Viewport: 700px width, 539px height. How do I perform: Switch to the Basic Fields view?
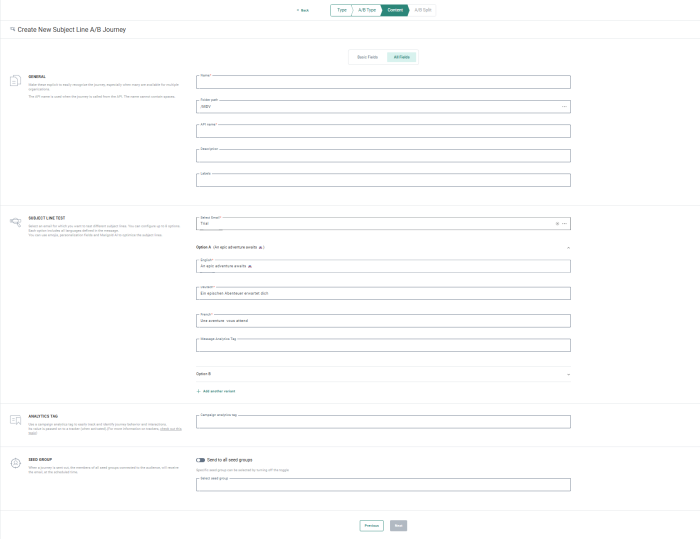(x=367, y=57)
